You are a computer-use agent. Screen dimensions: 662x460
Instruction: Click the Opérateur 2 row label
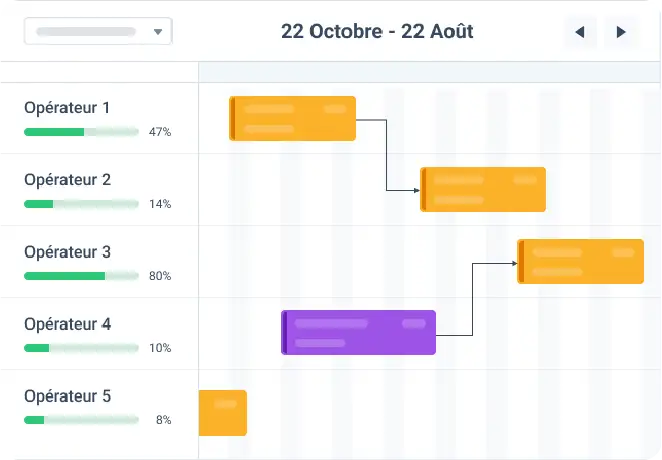(68, 180)
